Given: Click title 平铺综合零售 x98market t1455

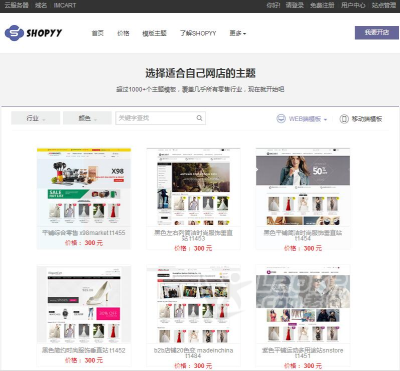Looking at the screenshot, I should 84,233.
